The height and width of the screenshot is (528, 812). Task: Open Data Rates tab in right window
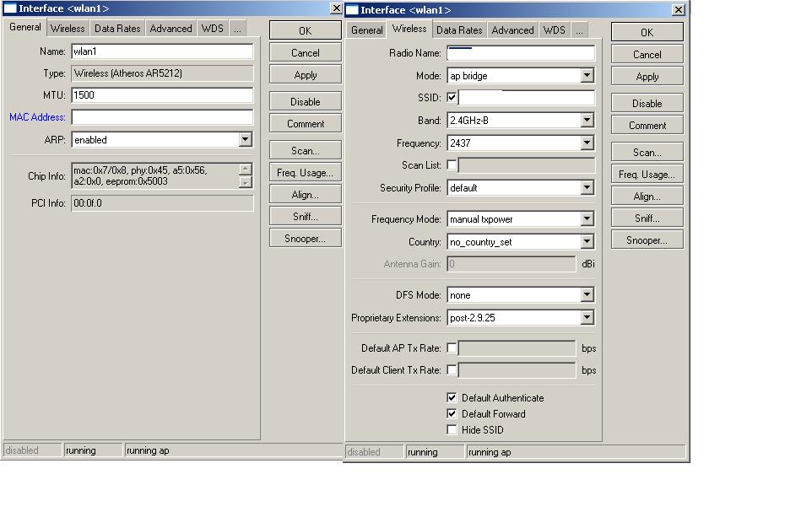459,30
